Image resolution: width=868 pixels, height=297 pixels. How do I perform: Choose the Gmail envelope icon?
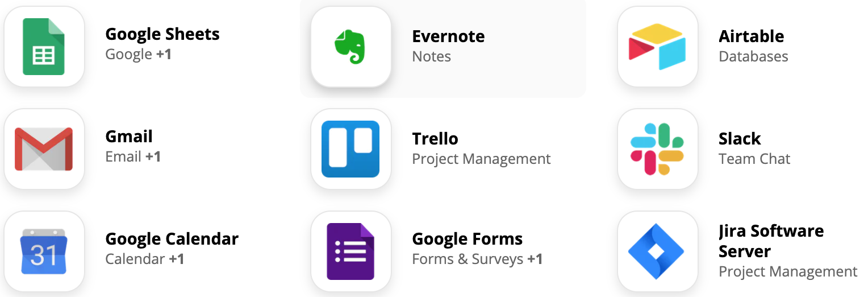(44, 149)
